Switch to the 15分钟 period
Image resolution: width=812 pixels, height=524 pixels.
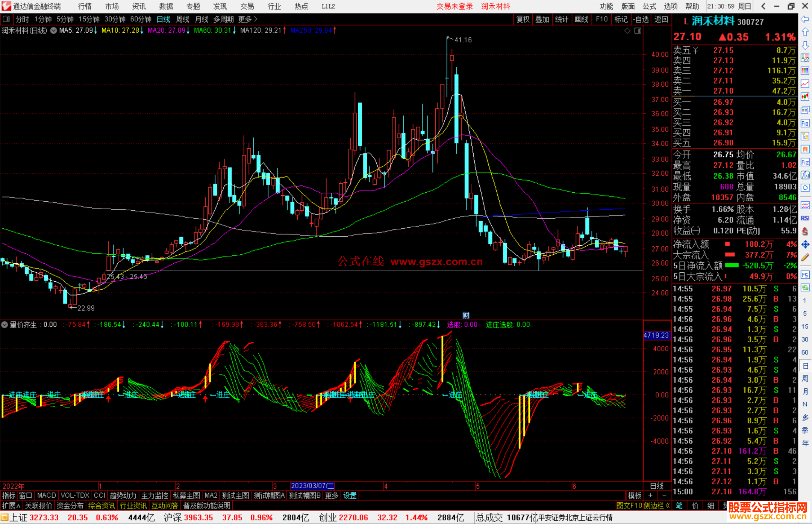pyautogui.click(x=89, y=19)
